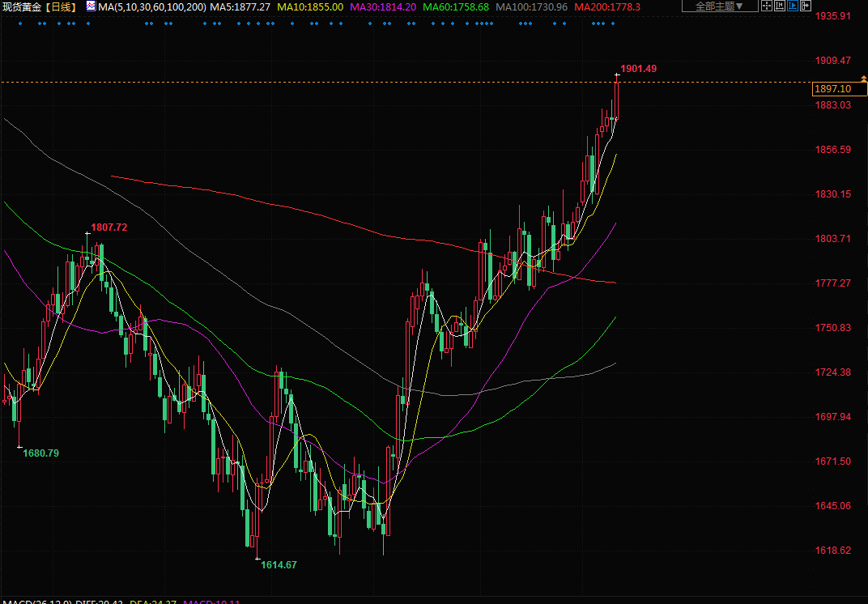Click the 1901.49 high price label
The height and width of the screenshot is (604, 868).
point(638,69)
